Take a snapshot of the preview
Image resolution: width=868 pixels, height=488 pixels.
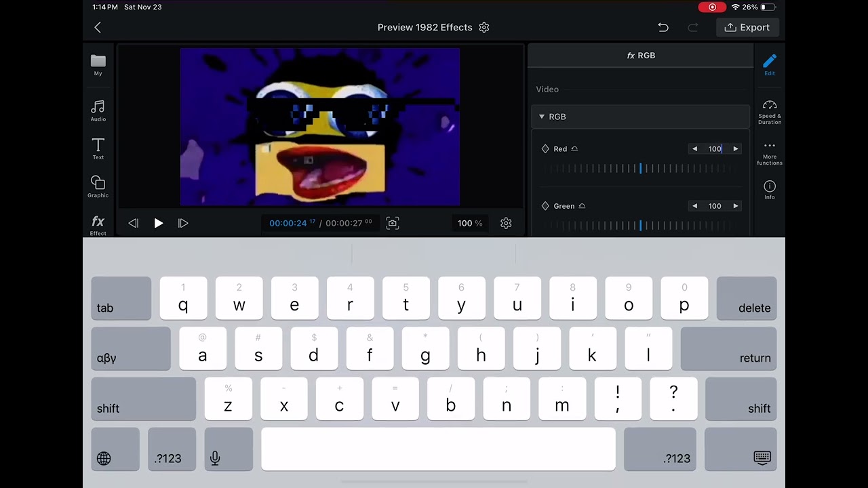point(393,223)
